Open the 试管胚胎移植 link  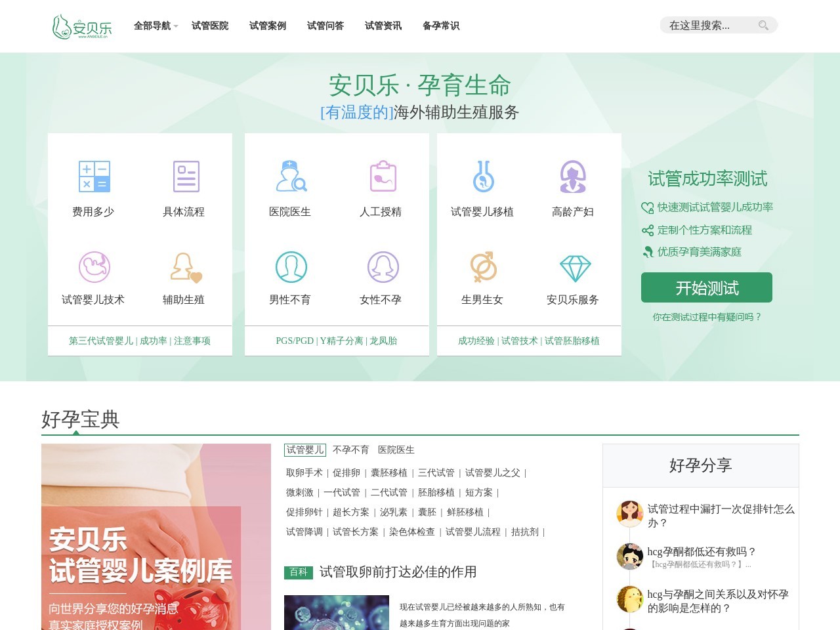tap(572, 341)
